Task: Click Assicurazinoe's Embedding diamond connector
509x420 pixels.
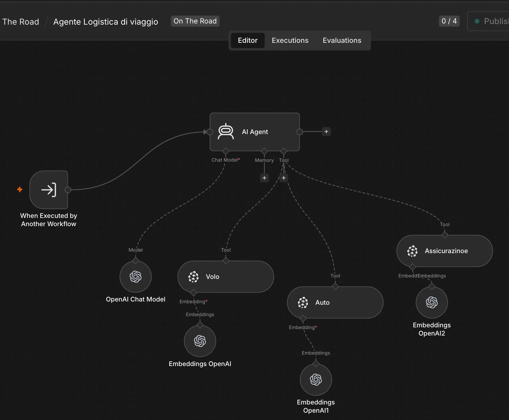Action: [x=412, y=267]
